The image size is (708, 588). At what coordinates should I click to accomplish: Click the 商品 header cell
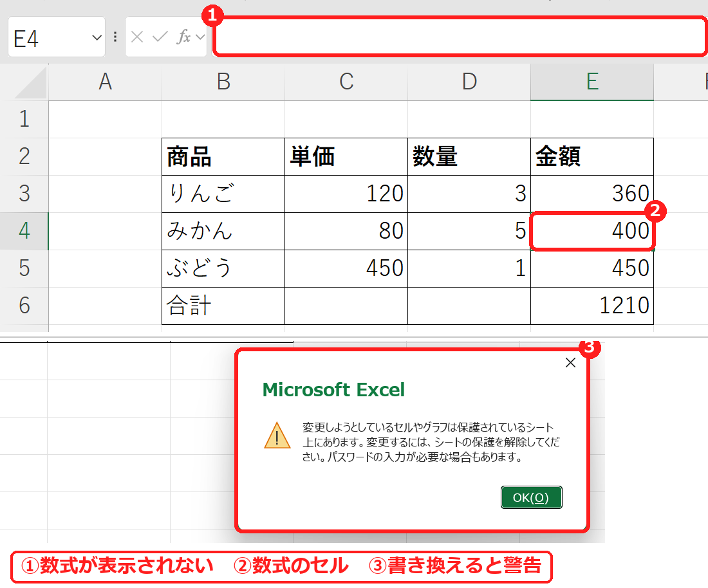pos(223,156)
